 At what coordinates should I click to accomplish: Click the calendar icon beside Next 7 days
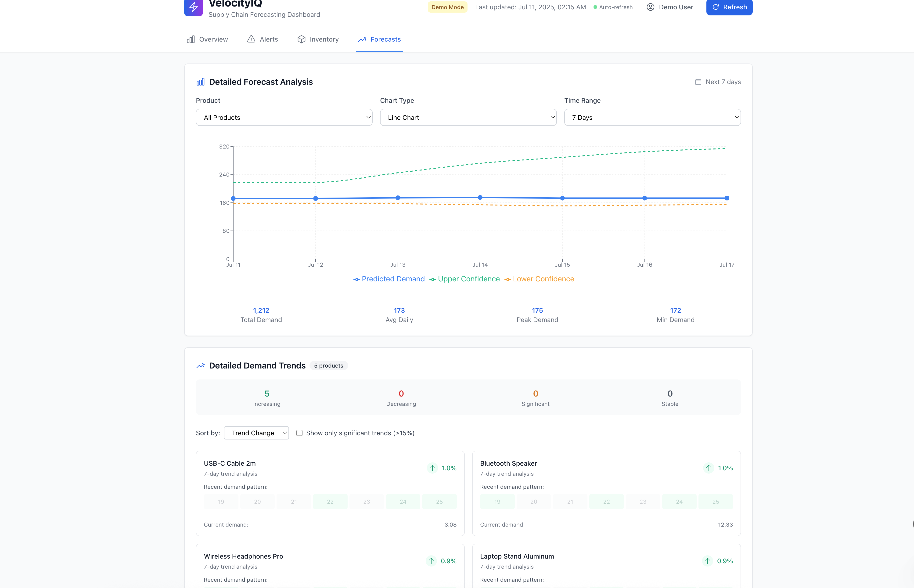(x=698, y=82)
